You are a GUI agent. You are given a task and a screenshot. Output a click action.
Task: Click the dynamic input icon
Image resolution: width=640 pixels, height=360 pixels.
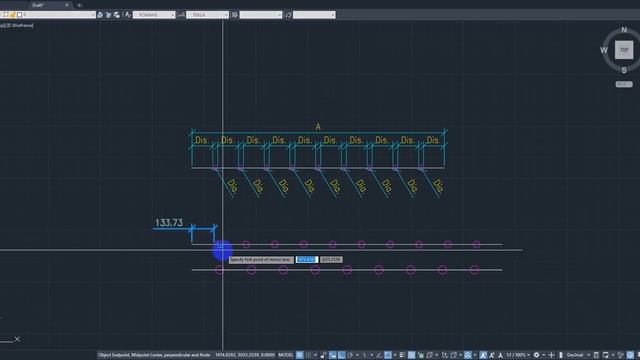(333, 355)
